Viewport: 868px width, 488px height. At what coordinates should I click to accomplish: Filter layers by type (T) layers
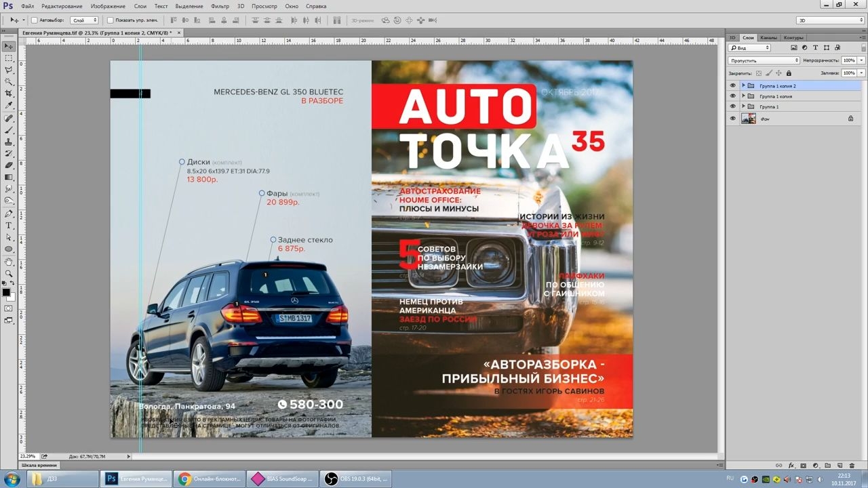(815, 48)
